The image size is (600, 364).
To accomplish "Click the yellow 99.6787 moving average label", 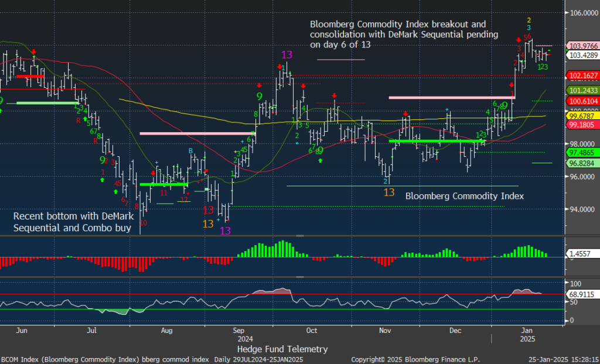I will click(582, 116).
